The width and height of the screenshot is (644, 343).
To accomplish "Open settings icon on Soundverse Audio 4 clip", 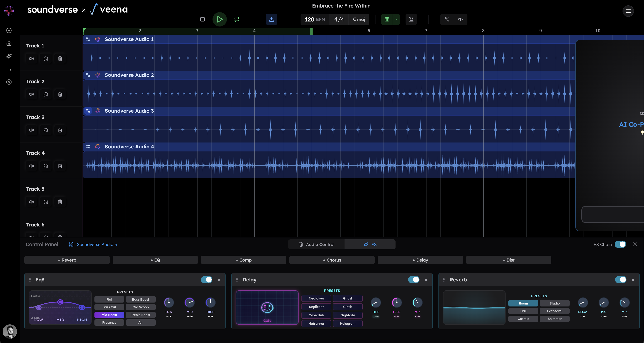I will (x=88, y=147).
